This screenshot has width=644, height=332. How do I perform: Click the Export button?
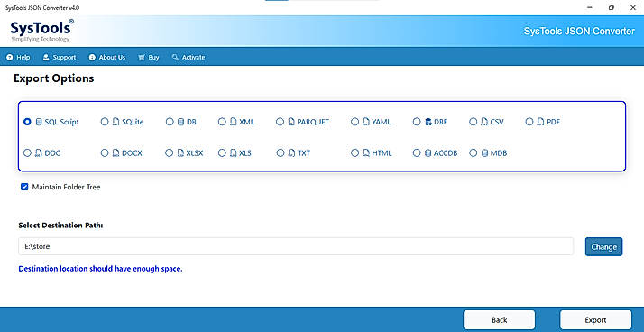[x=595, y=320]
